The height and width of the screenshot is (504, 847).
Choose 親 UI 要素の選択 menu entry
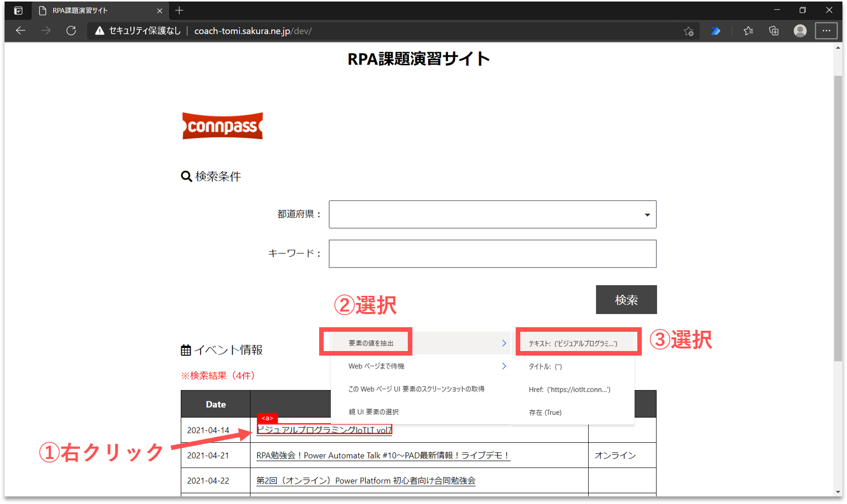click(373, 412)
